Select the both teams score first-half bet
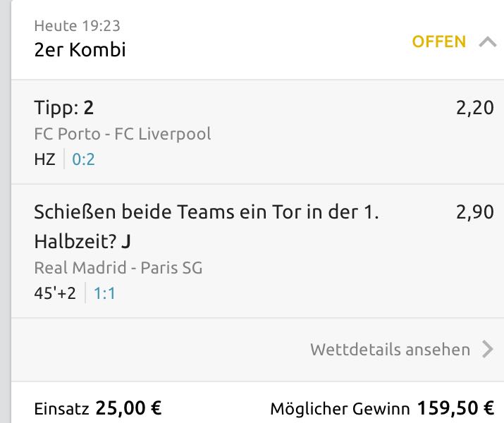Viewport: 504px width, 423px height. point(206,227)
